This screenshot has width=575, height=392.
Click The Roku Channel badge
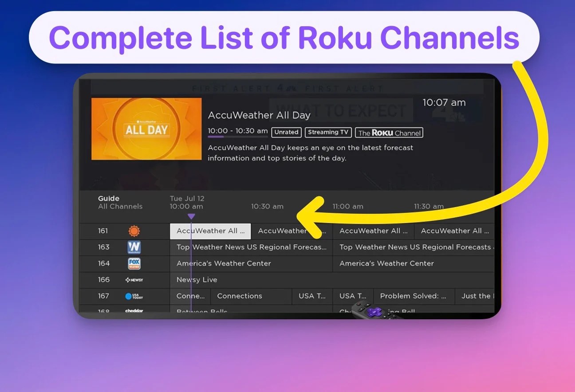coord(389,133)
